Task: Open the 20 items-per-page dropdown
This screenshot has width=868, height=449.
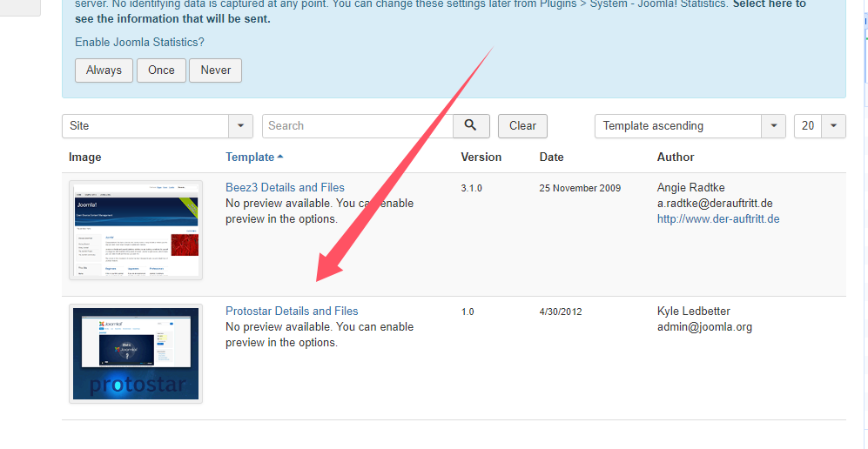Action: coord(820,126)
